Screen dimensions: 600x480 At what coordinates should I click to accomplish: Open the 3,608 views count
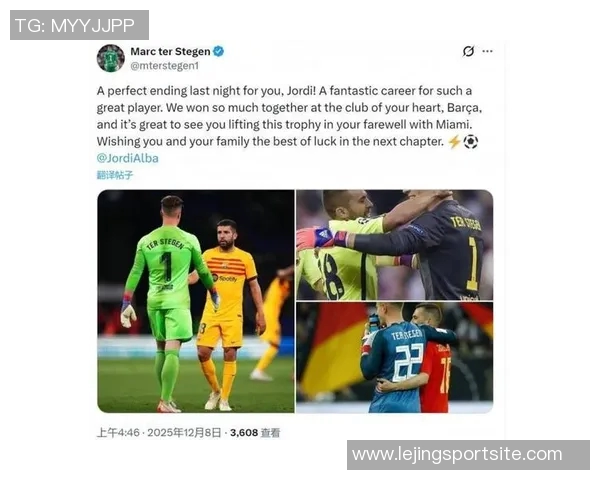click(244, 433)
